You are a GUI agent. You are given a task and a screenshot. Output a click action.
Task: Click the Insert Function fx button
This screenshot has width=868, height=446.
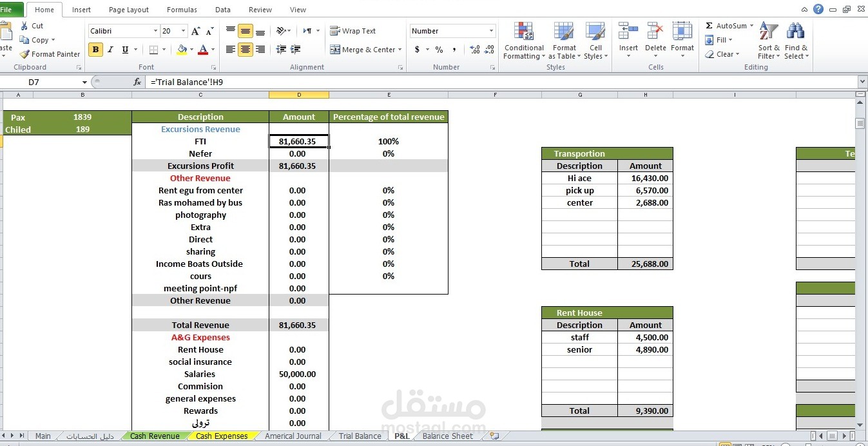[137, 82]
